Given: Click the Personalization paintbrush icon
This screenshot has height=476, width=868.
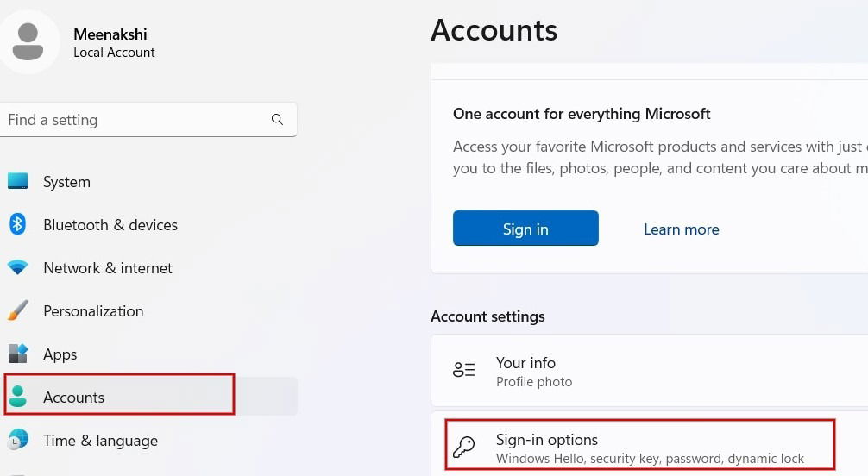Looking at the screenshot, I should tap(18, 310).
